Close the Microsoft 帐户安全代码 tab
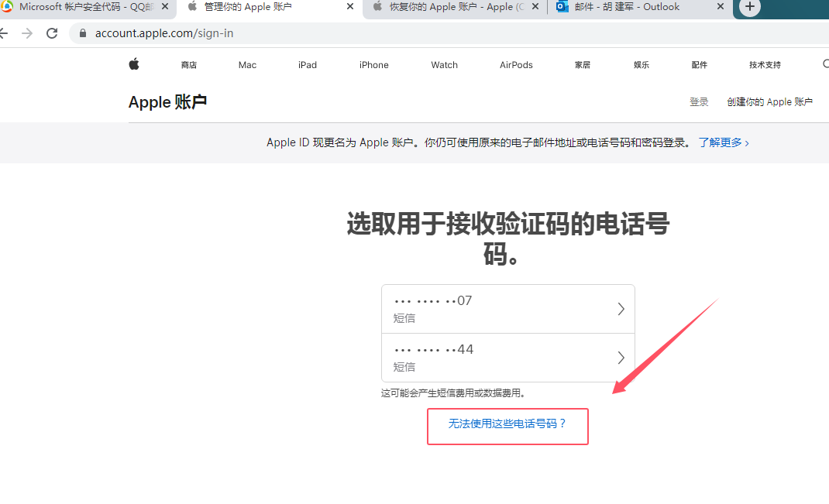Image resolution: width=829 pixels, height=504 pixels. tap(165, 7)
